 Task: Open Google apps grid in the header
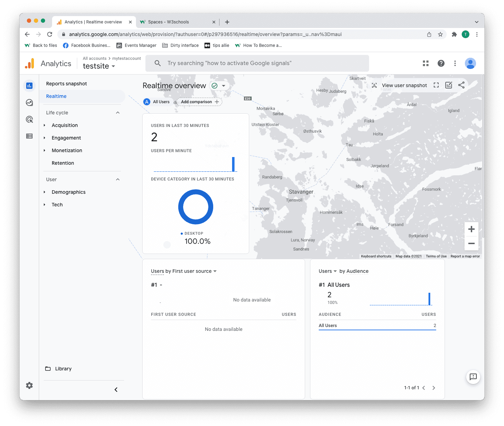[425, 63]
